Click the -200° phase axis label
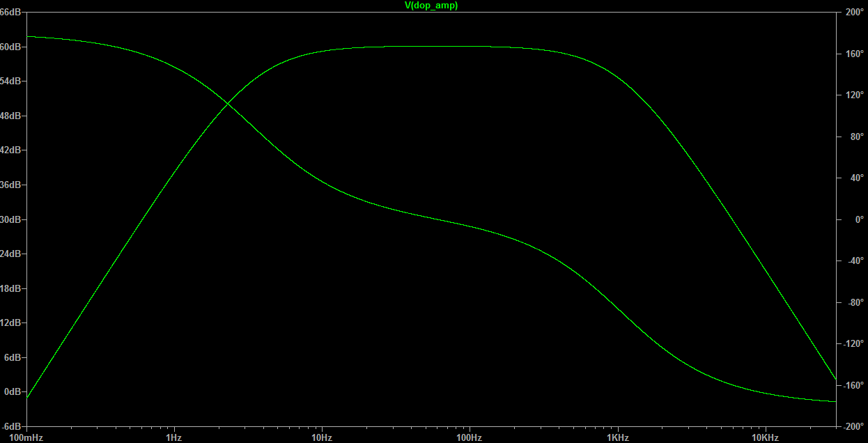This screenshot has height=443, width=868. tap(854, 427)
